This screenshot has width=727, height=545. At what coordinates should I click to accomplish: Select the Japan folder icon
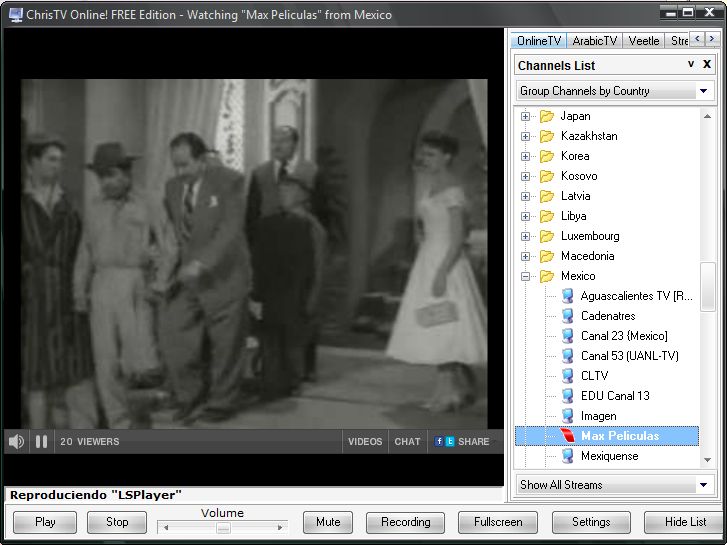pos(547,116)
